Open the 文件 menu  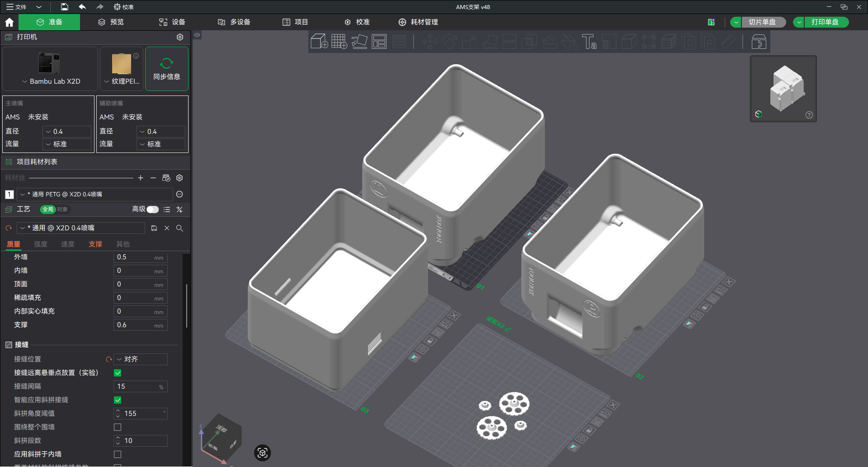(x=16, y=7)
